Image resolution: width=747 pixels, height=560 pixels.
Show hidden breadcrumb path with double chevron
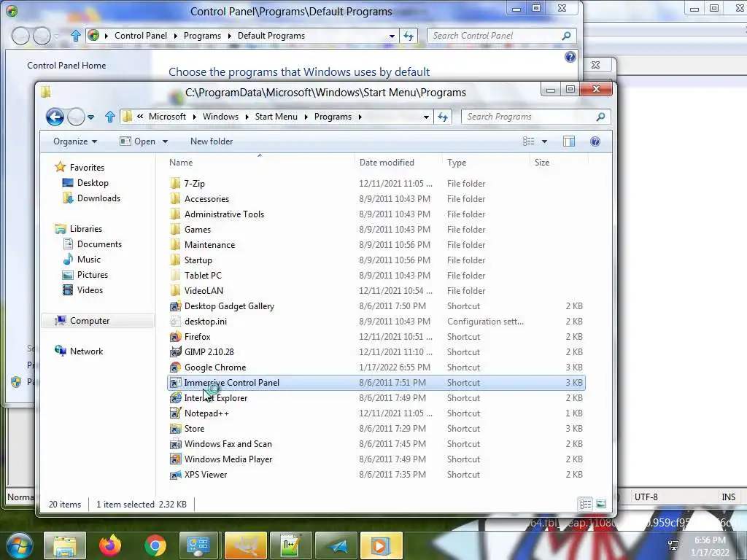point(140,117)
